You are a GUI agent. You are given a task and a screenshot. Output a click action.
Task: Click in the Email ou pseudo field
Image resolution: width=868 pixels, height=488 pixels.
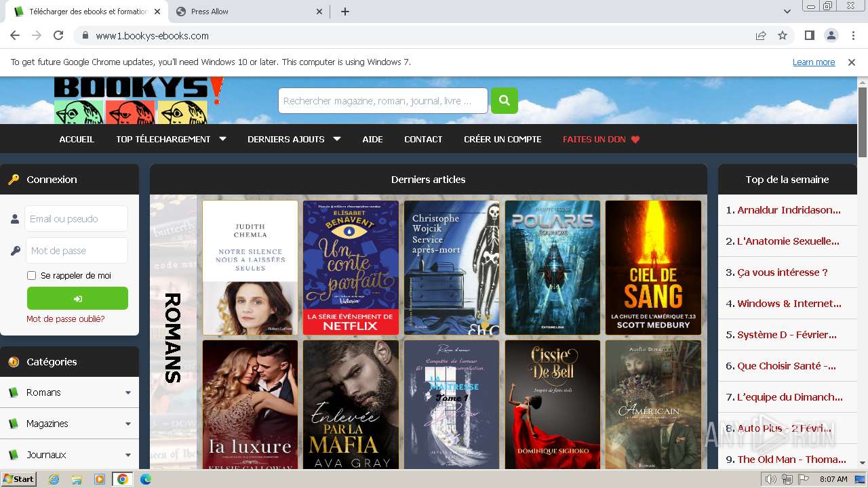pyautogui.click(x=76, y=219)
